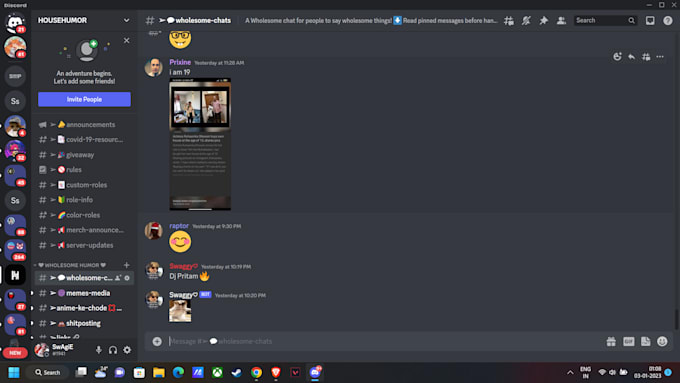Open Prixine's attached screenshot image

pos(200,144)
